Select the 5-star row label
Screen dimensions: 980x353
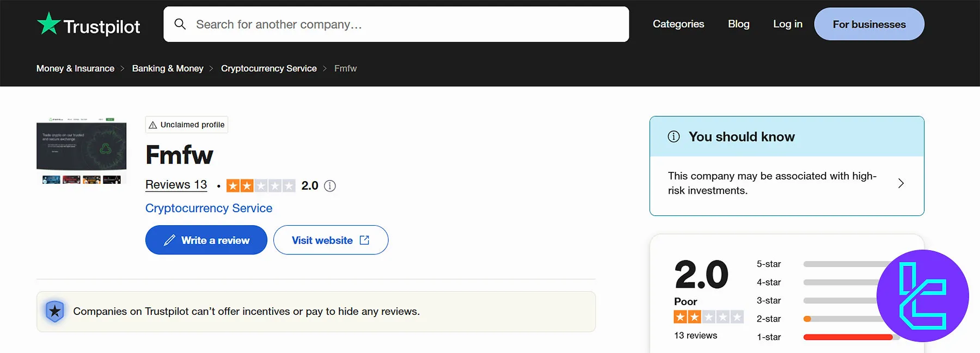(x=769, y=264)
